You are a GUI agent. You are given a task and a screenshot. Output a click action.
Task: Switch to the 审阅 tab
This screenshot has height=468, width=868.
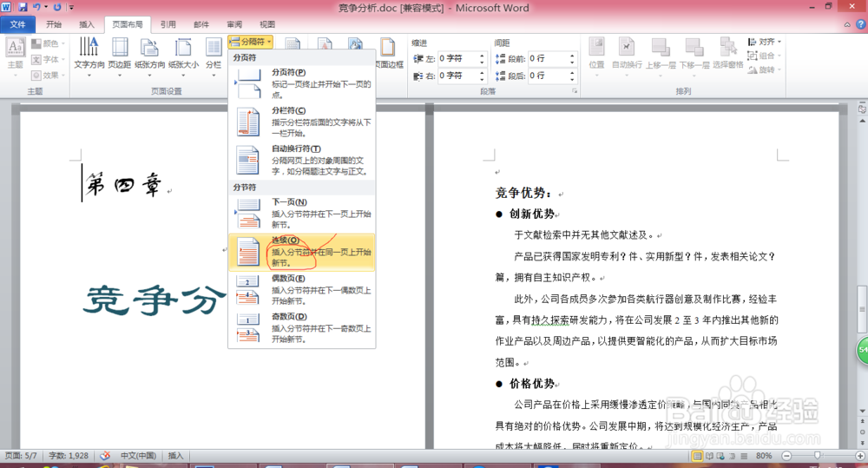(x=234, y=24)
